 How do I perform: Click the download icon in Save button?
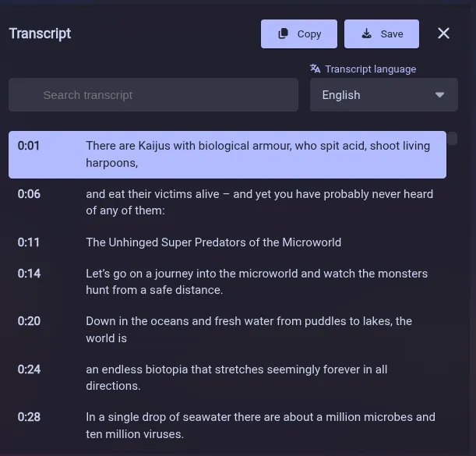click(x=366, y=34)
